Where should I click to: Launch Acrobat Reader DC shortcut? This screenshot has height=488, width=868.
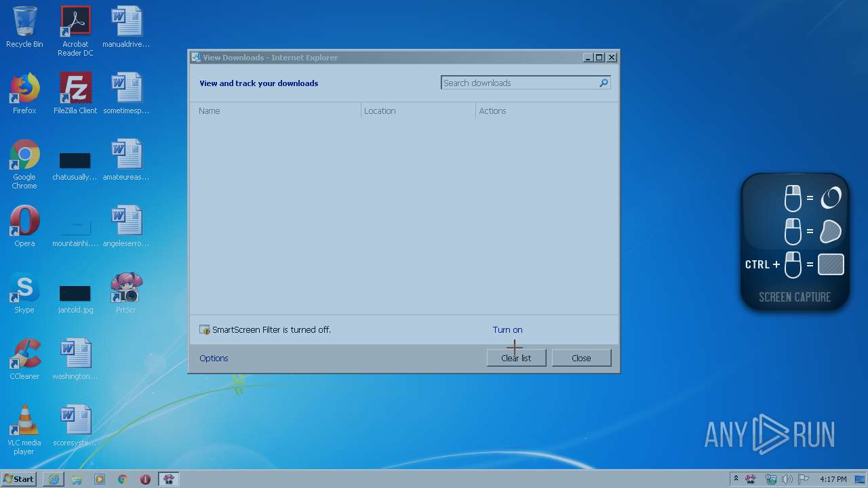75,31
